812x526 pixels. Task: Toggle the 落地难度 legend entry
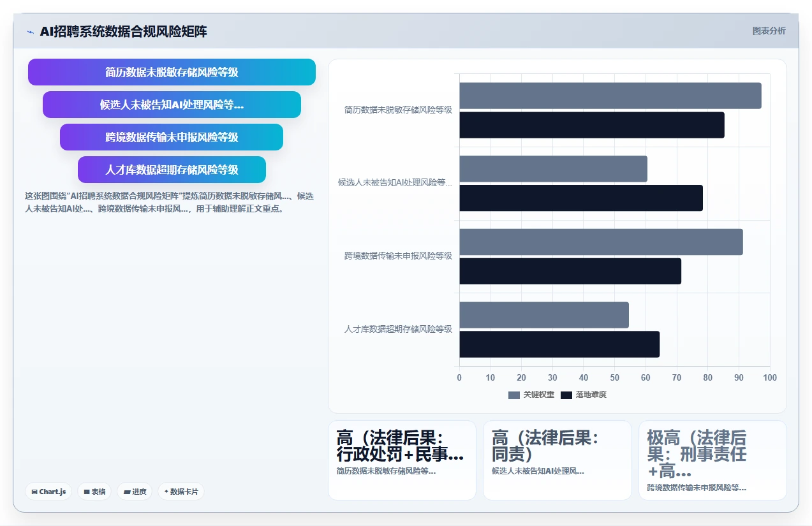click(x=584, y=395)
